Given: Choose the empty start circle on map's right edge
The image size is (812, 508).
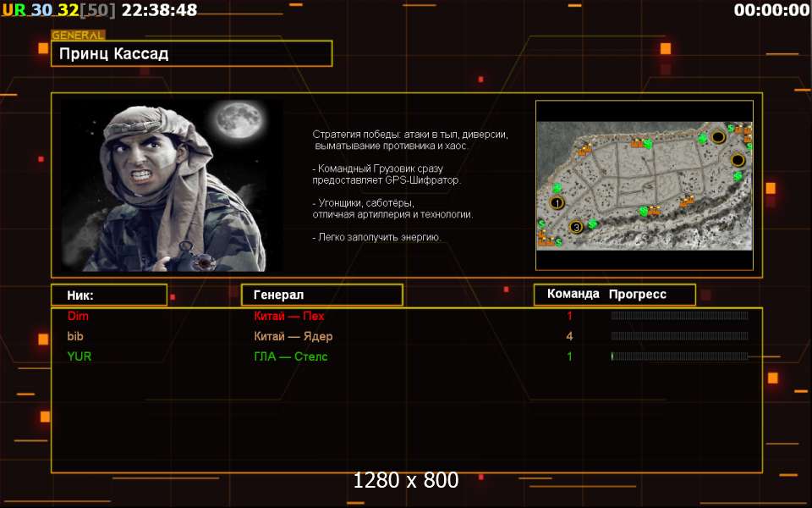Looking at the screenshot, I should click(738, 160).
